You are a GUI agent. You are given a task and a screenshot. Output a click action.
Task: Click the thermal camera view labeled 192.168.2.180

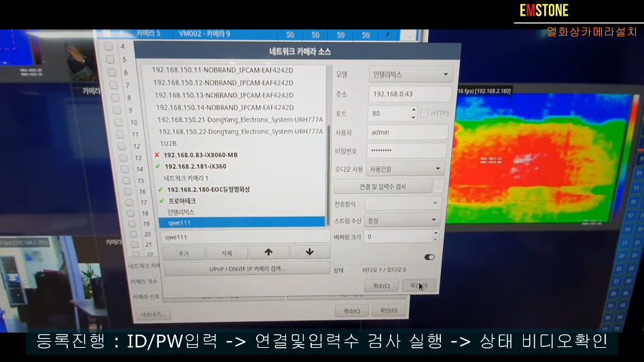(540, 158)
